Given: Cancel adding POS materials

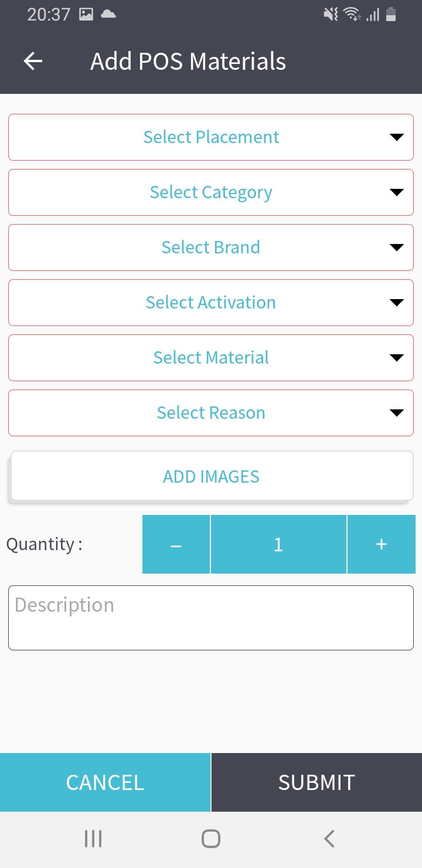Looking at the screenshot, I should coord(105,782).
